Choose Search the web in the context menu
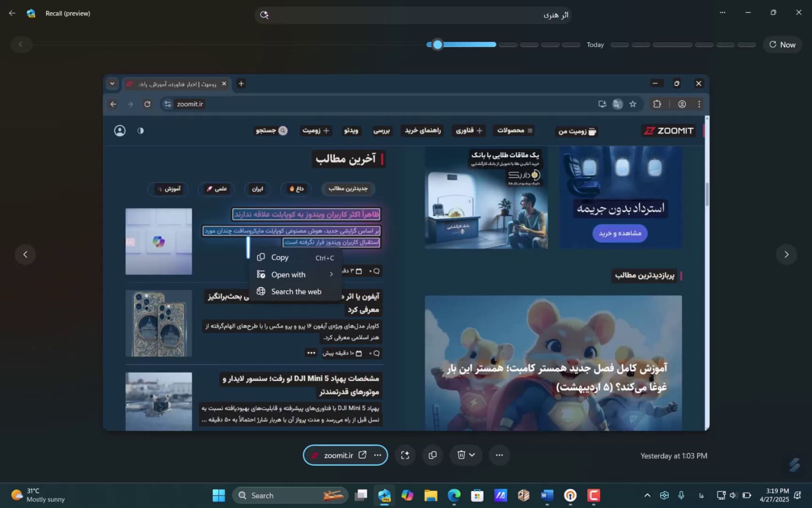The image size is (812, 508). point(295,292)
